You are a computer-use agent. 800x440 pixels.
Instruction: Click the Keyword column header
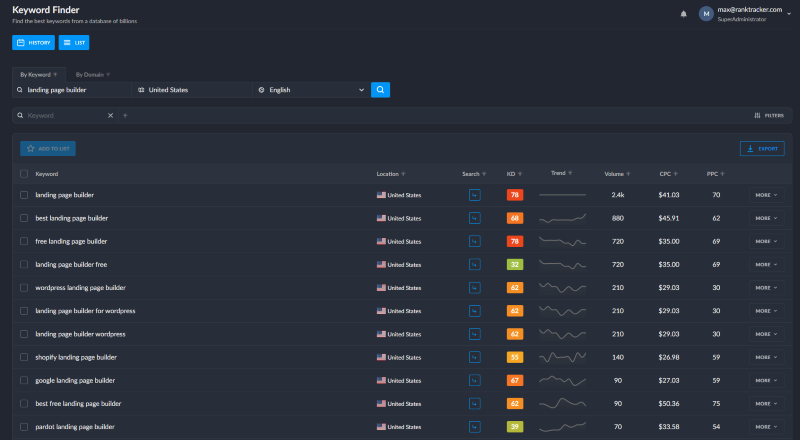(x=46, y=174)
